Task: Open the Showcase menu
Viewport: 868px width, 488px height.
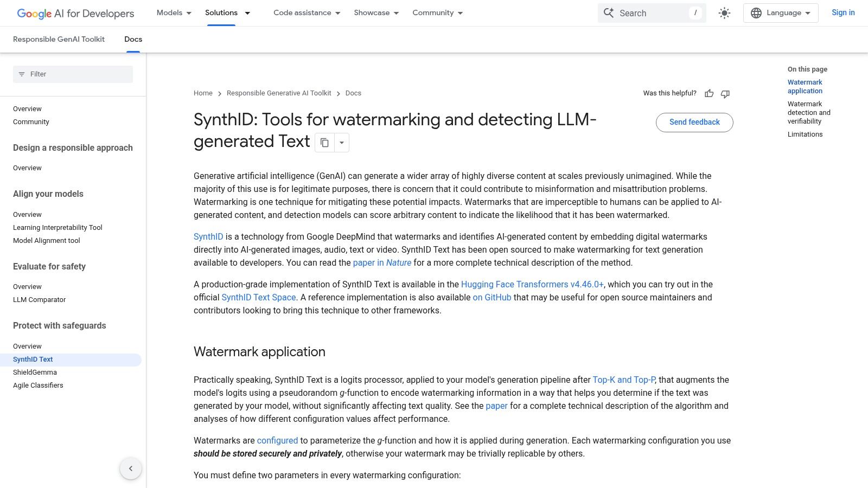Action: (375, 12)
